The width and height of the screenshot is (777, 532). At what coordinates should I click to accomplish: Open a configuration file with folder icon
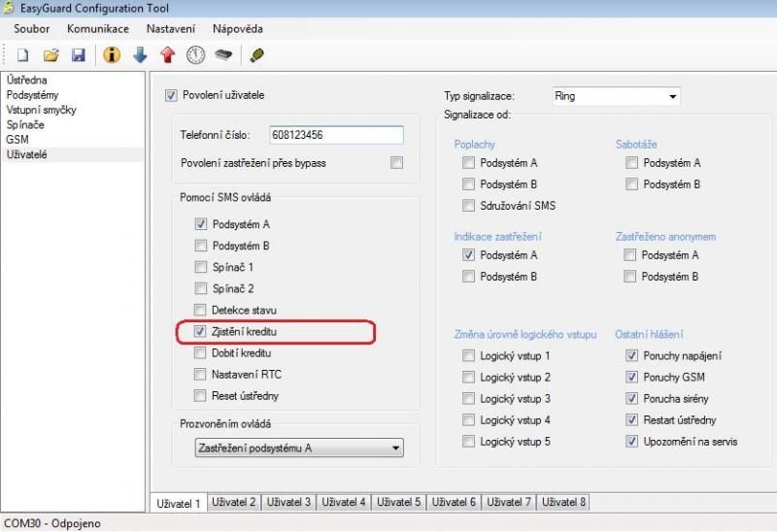(51, 55)
